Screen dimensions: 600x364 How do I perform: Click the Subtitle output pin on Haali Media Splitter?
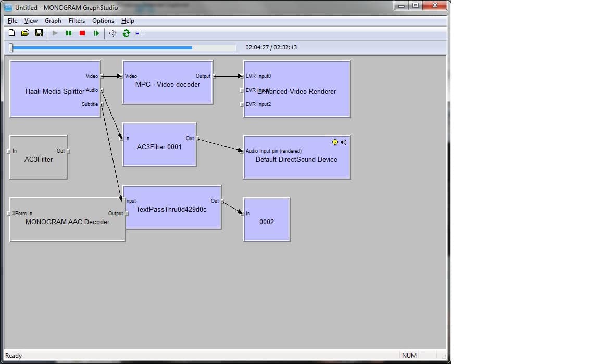(102, 104)
